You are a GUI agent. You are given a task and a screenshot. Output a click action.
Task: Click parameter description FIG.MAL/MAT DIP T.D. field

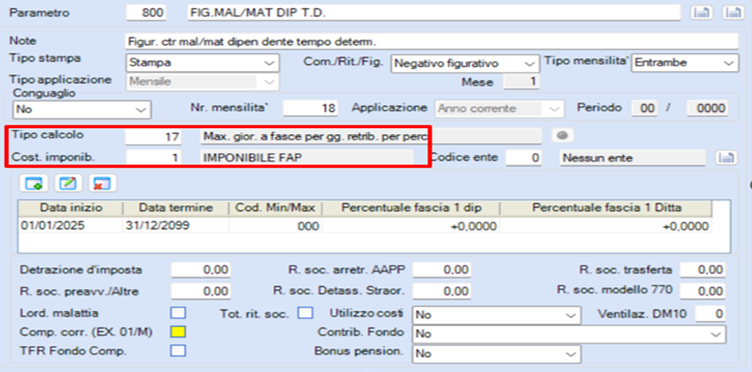click(x=434, y=13)
